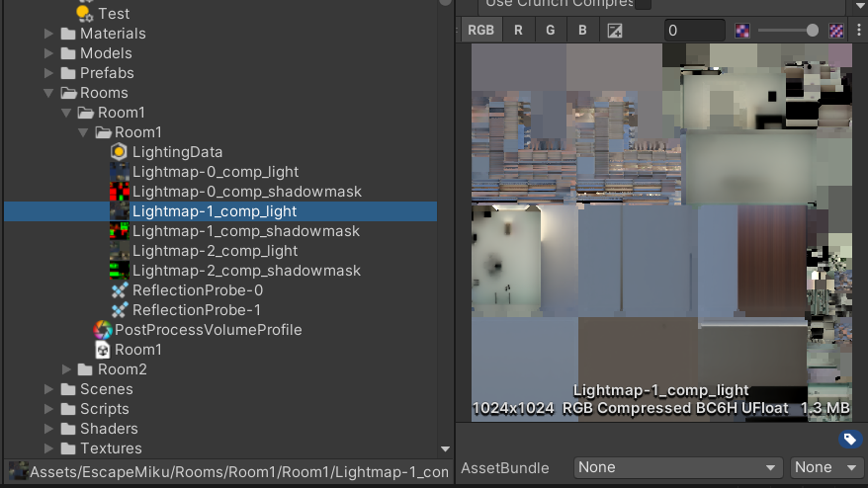Viewport: 868px width, 488px height.
Task: Click the PostProcessVolumeProfile asset icon
Action: [x=103, y=330]
